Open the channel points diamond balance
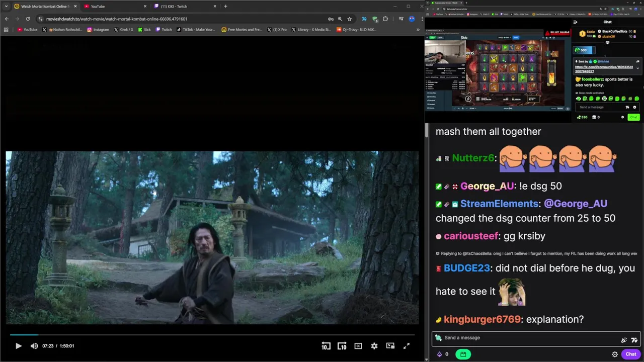 (x=443, y=354)
